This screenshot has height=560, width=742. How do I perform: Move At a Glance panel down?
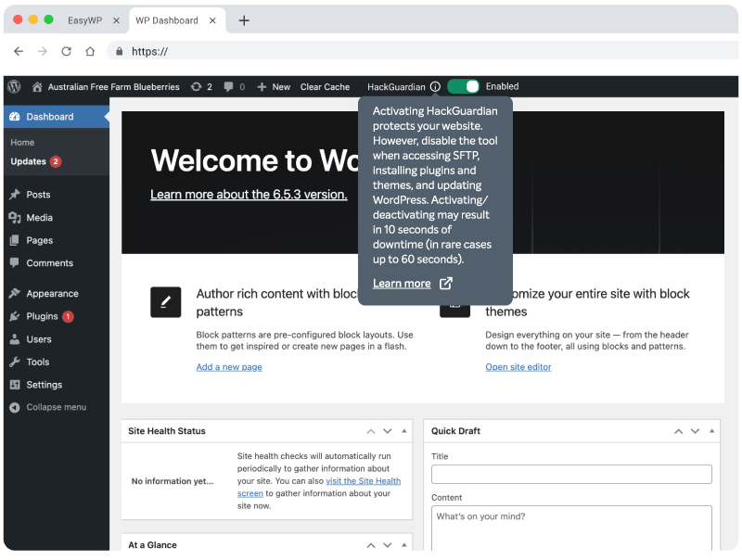[388, 545]
